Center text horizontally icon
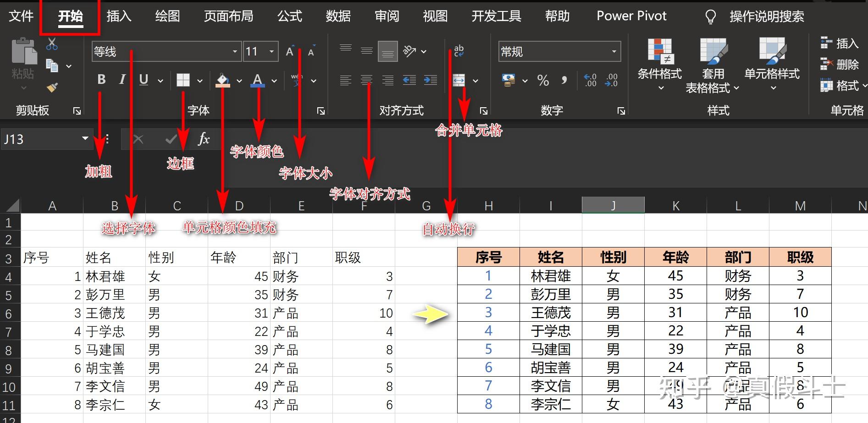 click(x=367, y=81)
